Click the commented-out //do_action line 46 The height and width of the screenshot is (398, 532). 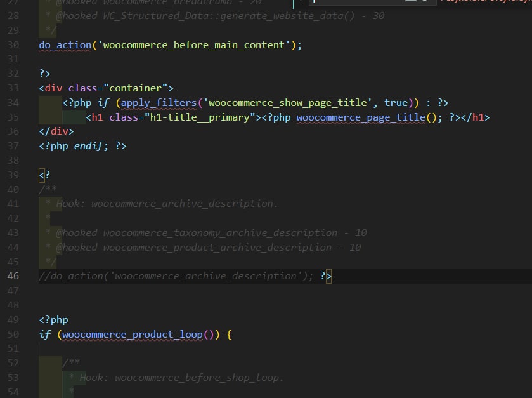pos(176,276)
